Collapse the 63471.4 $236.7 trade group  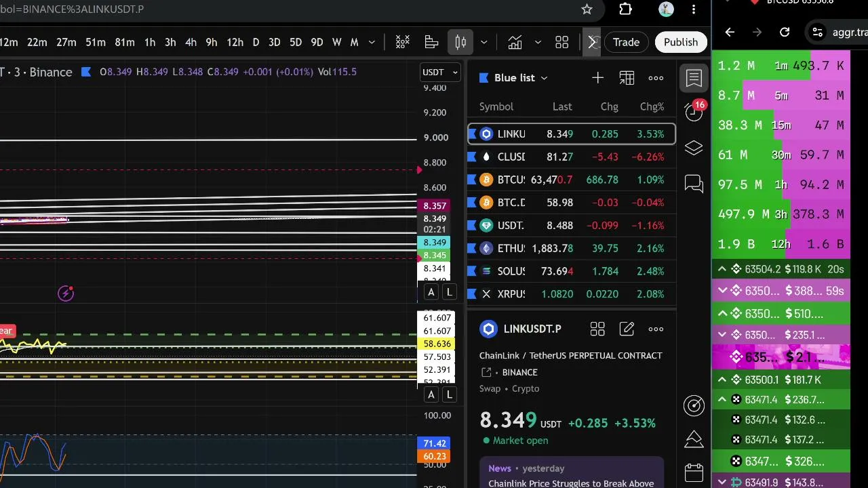[722, 400]
